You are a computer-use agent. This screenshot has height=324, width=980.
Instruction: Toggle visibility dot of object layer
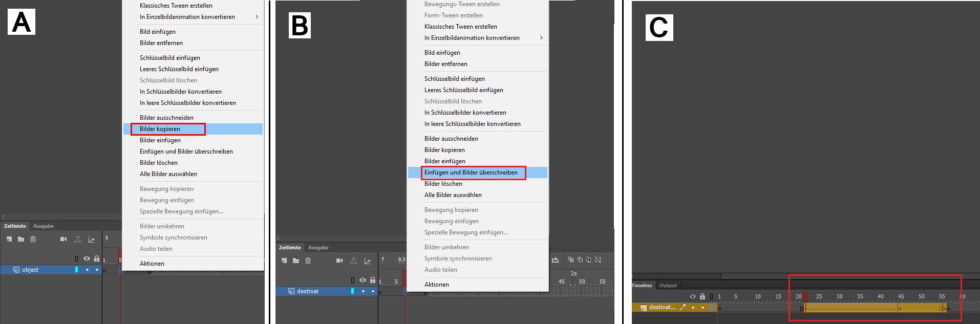[87, 270]
